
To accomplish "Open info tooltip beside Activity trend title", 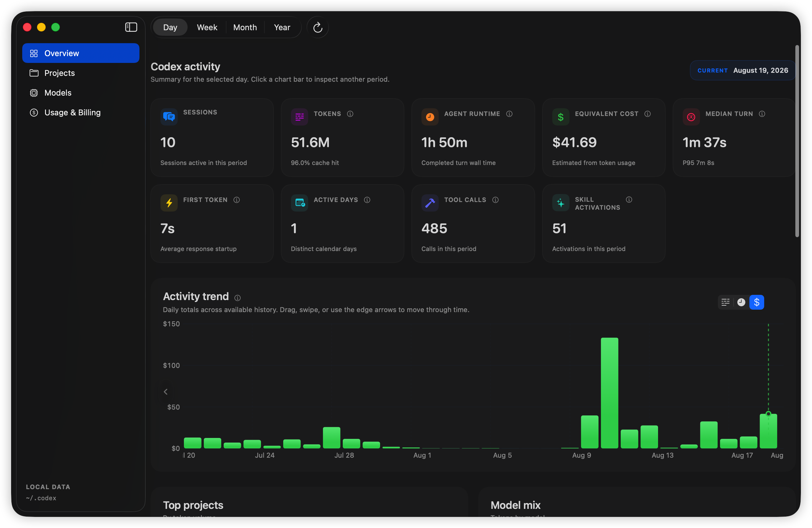I will (x=238, y=298).
